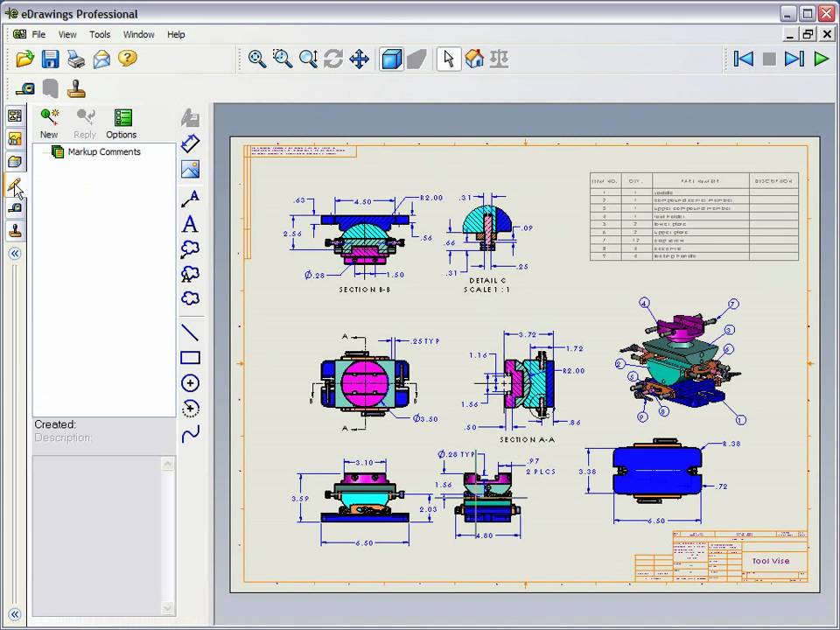The image size is (840, 630).
Task: Click New markup comment button
Action: 49,123
